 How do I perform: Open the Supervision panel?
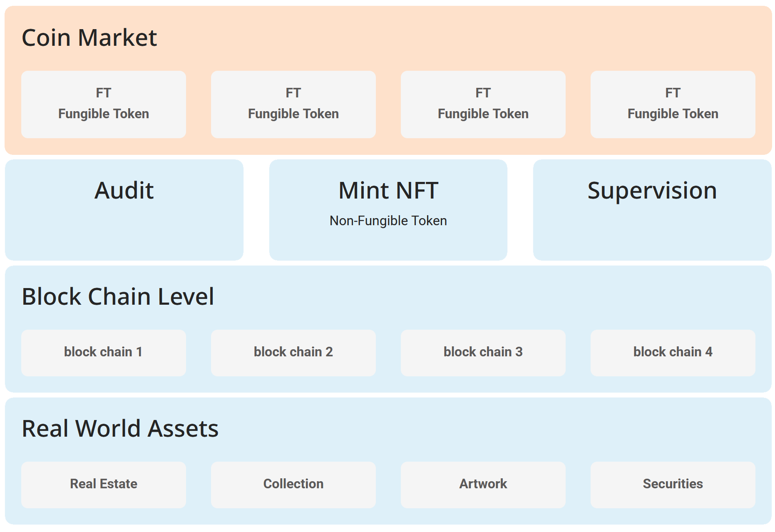652,209
